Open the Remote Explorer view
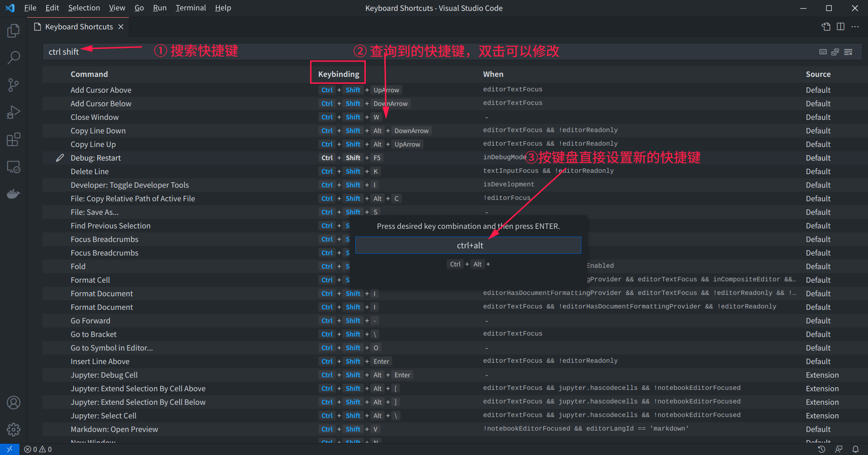The image size is (868, 455). click(x=14, y=167)
